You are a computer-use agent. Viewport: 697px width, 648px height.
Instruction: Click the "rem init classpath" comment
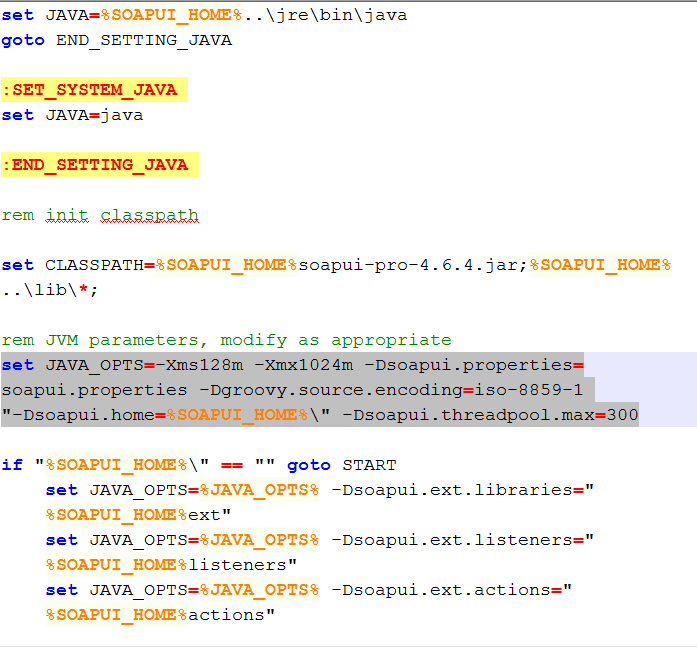click(100, 215)
